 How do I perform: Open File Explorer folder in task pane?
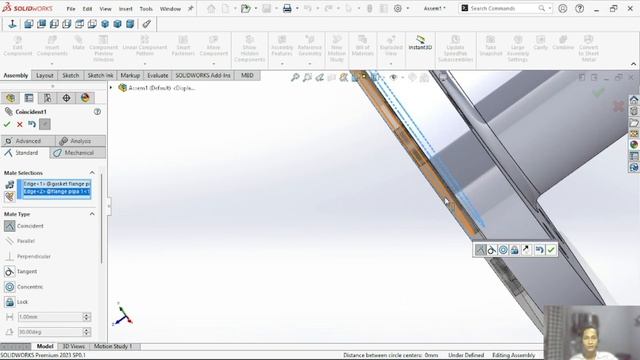coord(633,122)
